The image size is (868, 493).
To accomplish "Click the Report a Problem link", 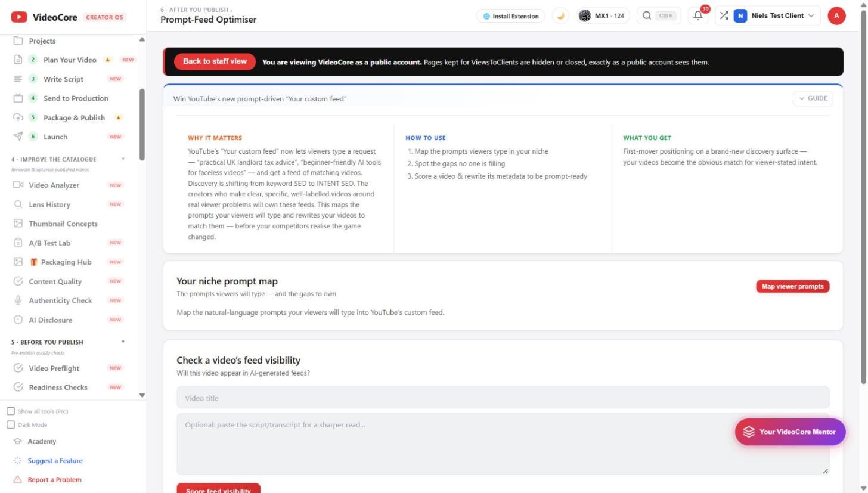I will [54, 480].
